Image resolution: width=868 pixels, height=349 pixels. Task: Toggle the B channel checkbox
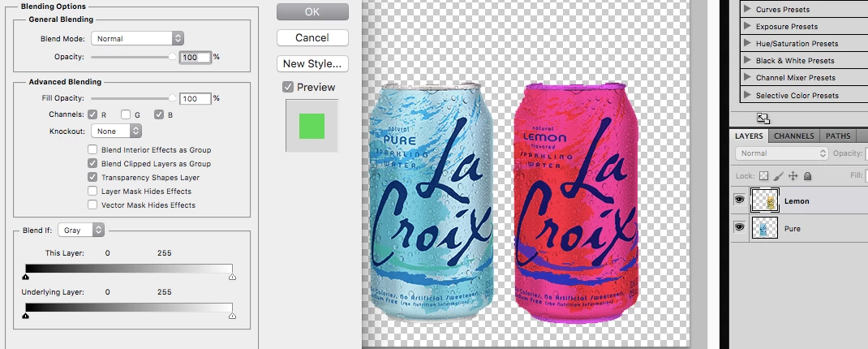tap(159, 114)
